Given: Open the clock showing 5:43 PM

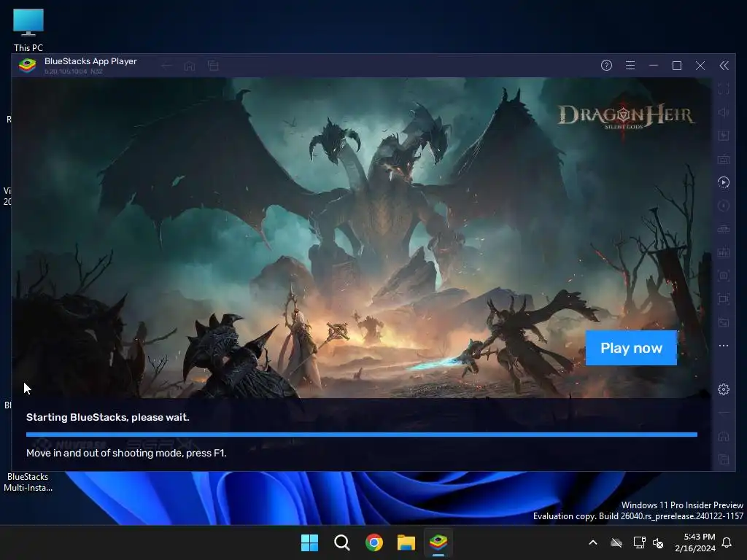Looking at the screenshot, I should [x=695, y=542].
